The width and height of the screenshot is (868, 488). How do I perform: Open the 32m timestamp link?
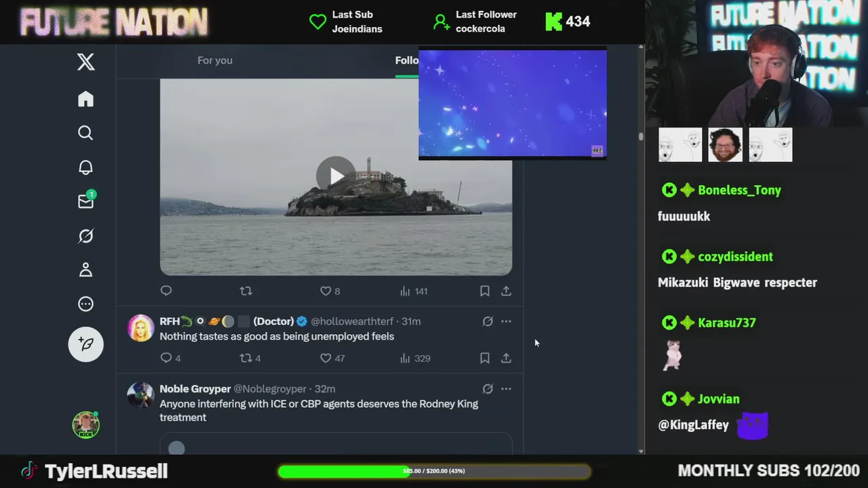[x=325, y=389]
